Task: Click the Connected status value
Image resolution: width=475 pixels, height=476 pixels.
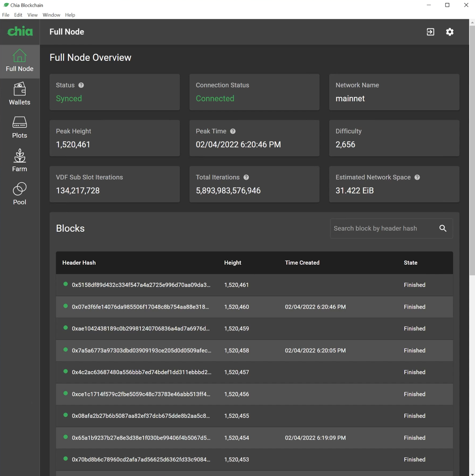Action: tap(215, 98)
